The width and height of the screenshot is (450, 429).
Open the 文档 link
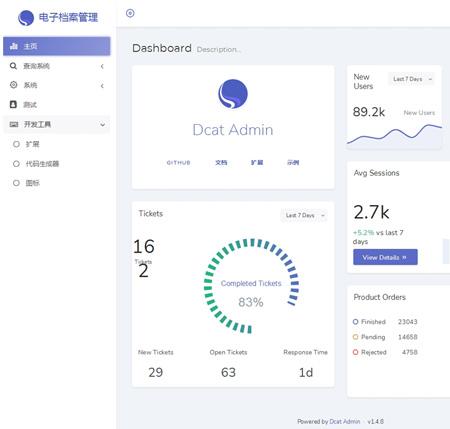tap(221, 163)
